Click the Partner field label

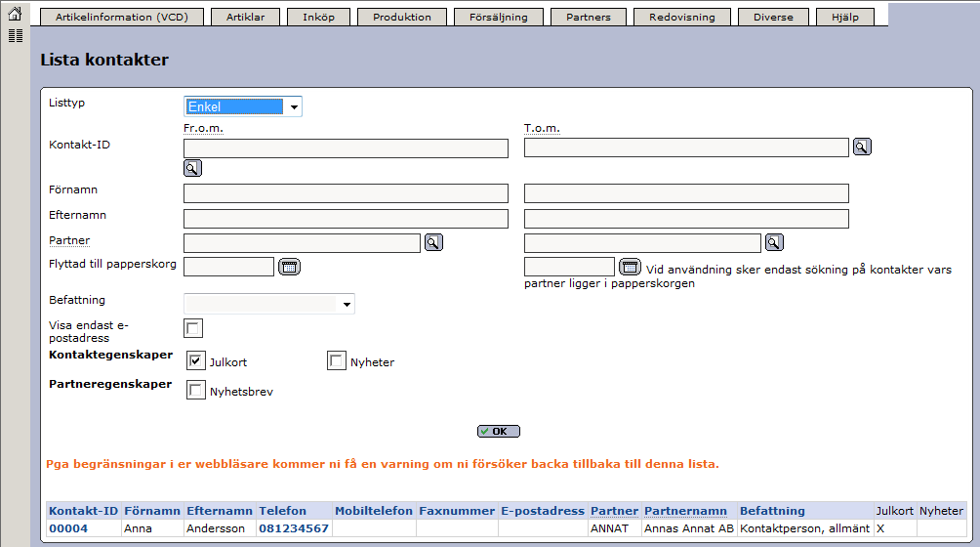pyautogui.click(x=69, y=240)
